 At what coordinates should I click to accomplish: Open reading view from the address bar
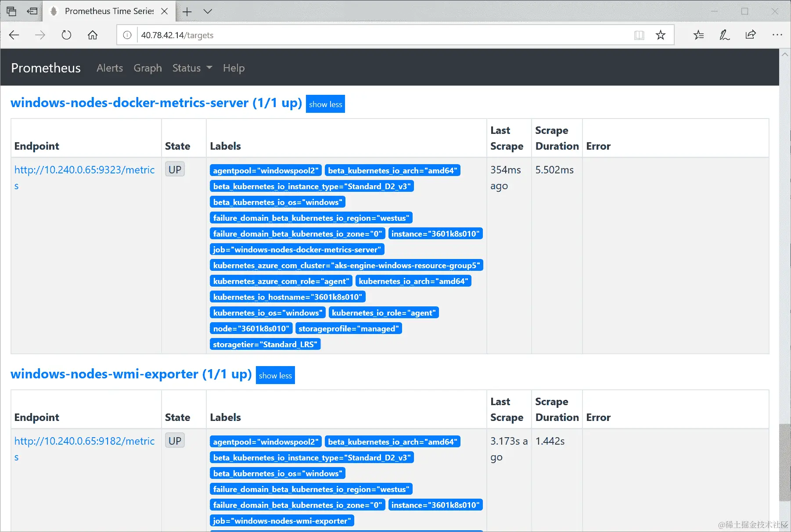[639, 35]
